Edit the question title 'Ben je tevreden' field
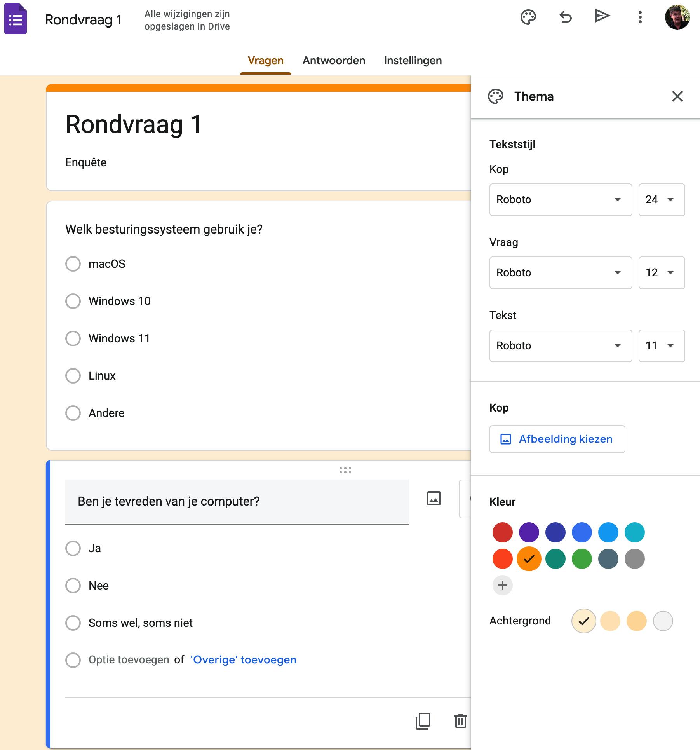This screenshot has width=700, height=750. click(237, 501)
